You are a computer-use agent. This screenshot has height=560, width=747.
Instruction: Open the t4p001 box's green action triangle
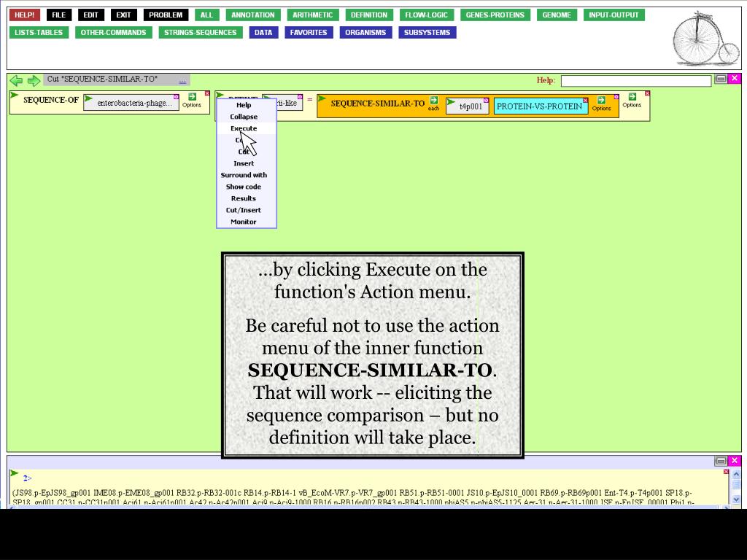tap(451, 101)
